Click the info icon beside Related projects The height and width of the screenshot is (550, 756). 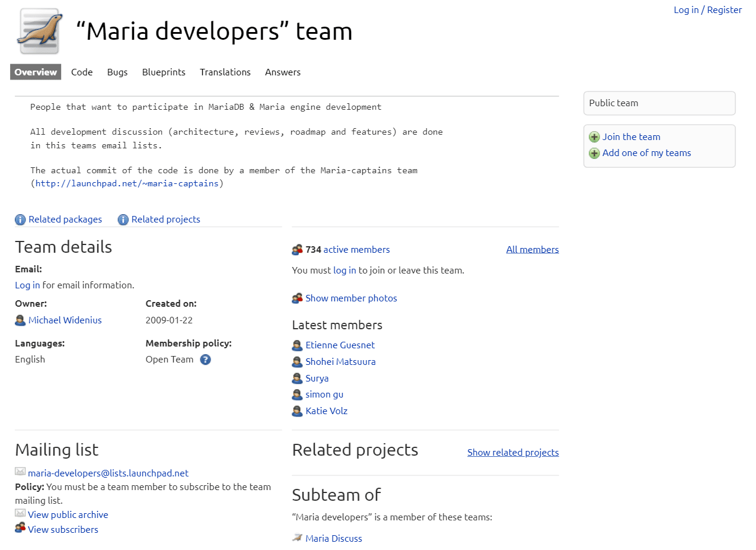click(x=123, y=219)
